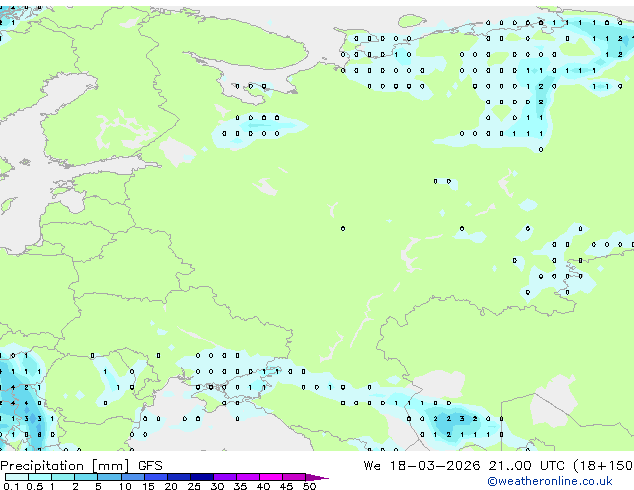Click the "Precipitation [mm] GFS" title text
Image resolution: width=634 pixels, height=490 pixels.
coord(81,466)
